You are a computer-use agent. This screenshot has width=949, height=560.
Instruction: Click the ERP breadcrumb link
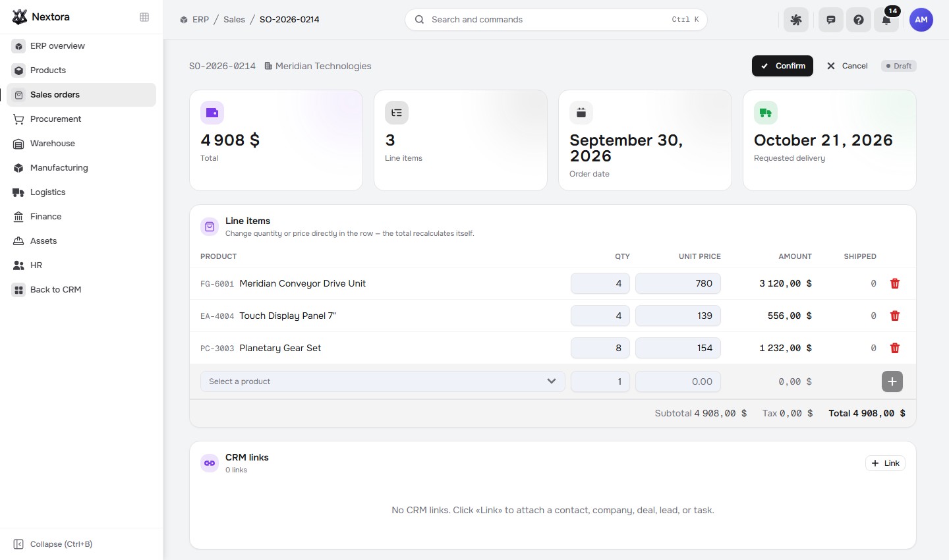[x=194, y=20]
